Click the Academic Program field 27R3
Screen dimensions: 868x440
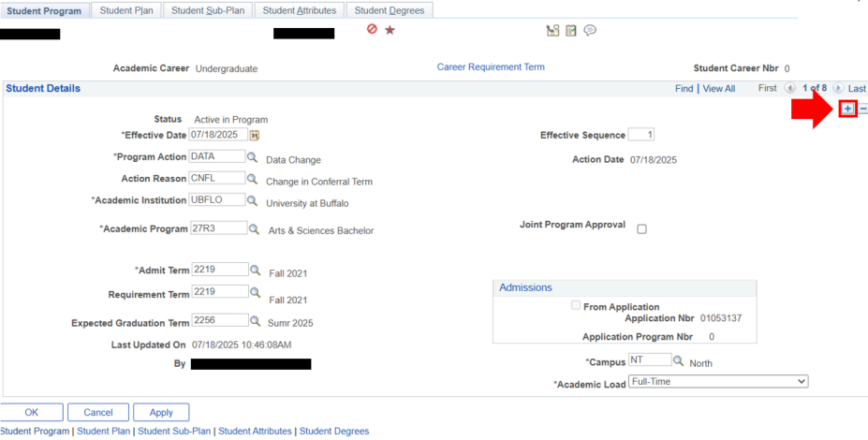[219, 228]
